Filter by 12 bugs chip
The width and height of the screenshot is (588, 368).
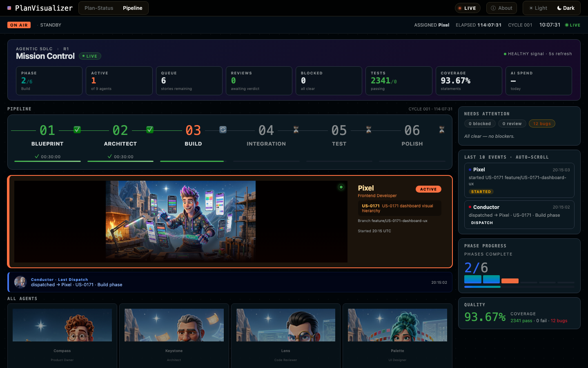pyautogui.click(x=542, y=123)
